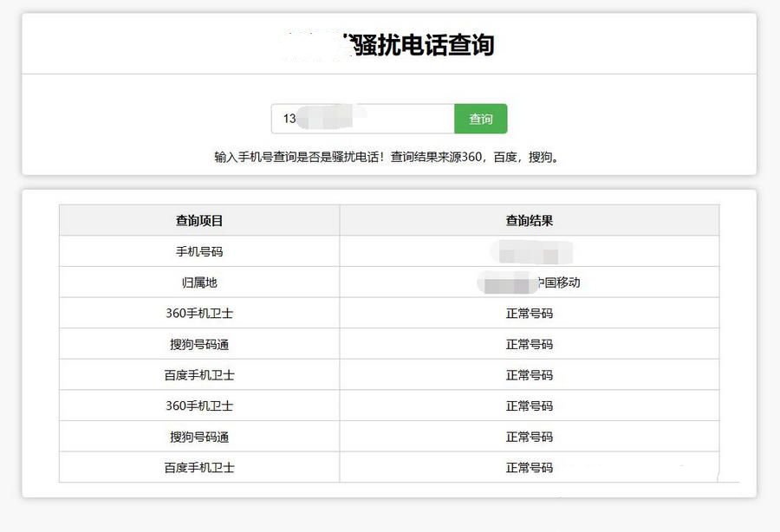
Task: Select the 正常号码 result beside 百度手机卫士
Action: 530,374
